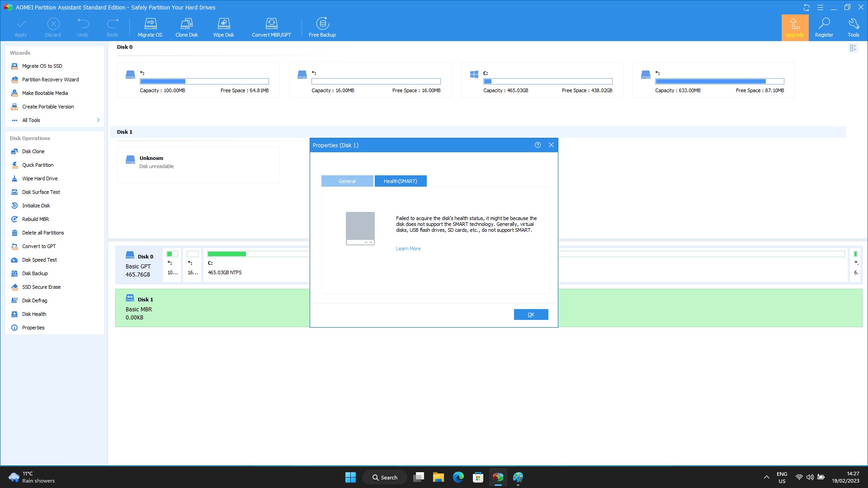
Task: Click the refresh icon in title bar
Action: coord(807,7)
